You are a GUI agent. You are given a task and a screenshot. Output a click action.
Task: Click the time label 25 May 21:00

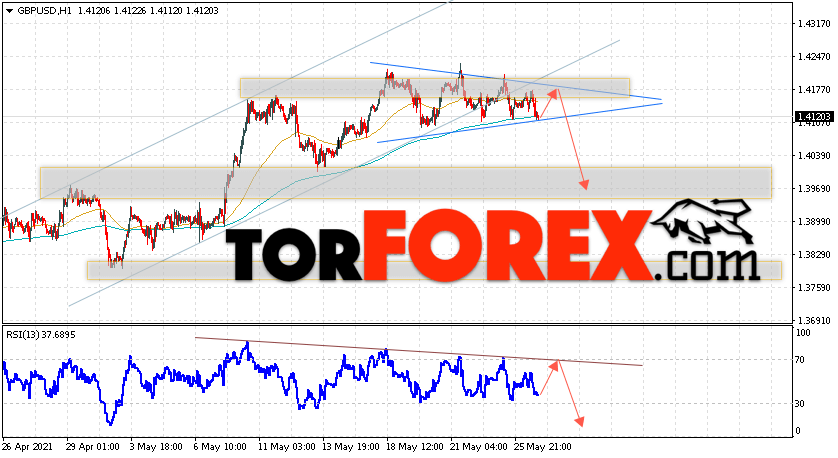(x=542, y=446)
